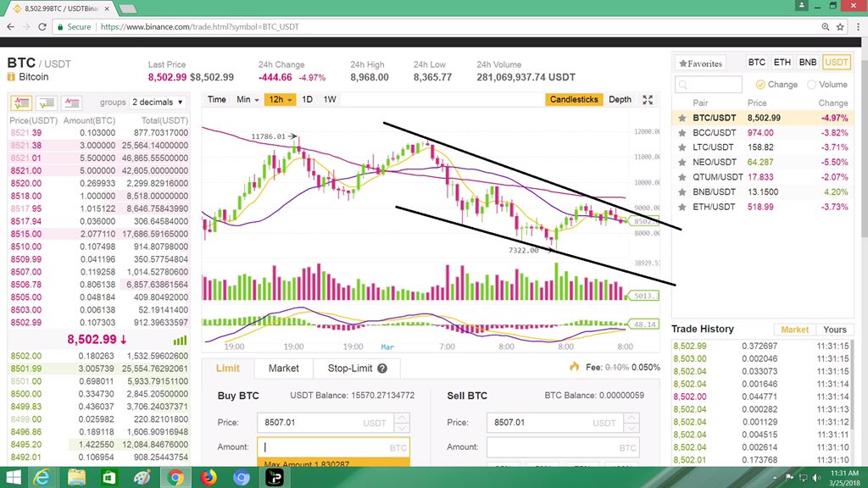The height and width of the screenshot is (488, 868).
Task: Select the combined order book view icon
Action: [21, 103]
